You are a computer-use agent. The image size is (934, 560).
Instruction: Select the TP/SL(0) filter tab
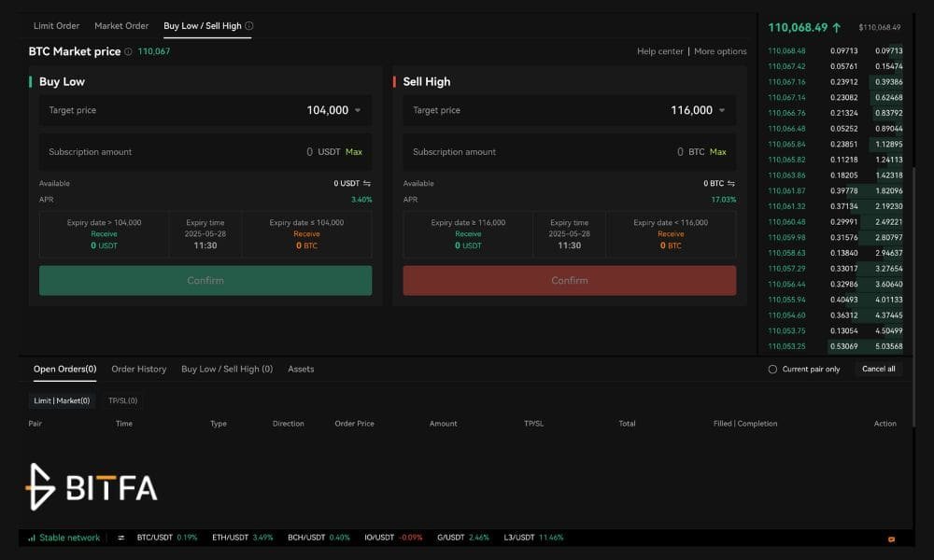[x=122, y=400]
